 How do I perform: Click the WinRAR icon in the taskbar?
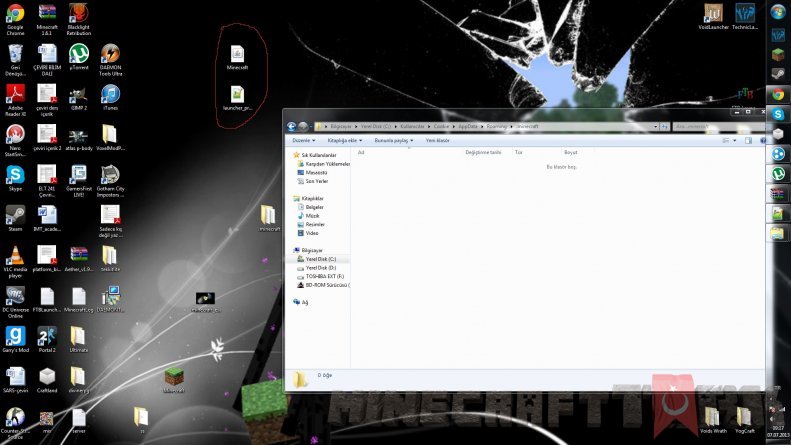point(778,194)
